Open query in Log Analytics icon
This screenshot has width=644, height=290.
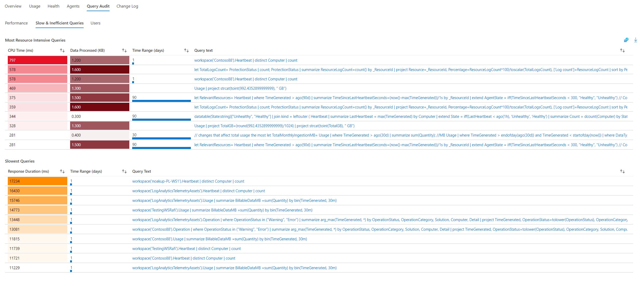coord(626,40)
